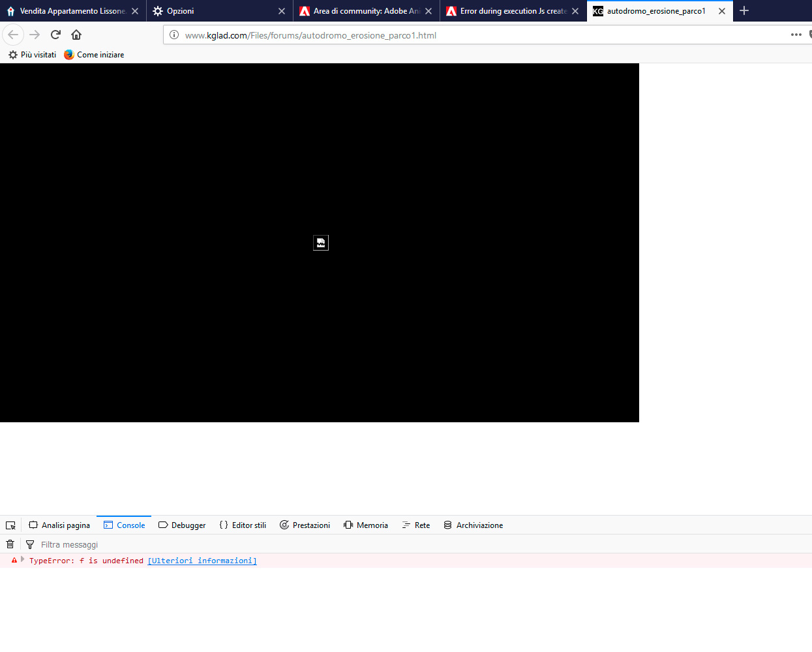812x652 pixels.
Task: Click the warning triangle beside the TypeError
Action: pyautogui.click(x=14, y=560)
